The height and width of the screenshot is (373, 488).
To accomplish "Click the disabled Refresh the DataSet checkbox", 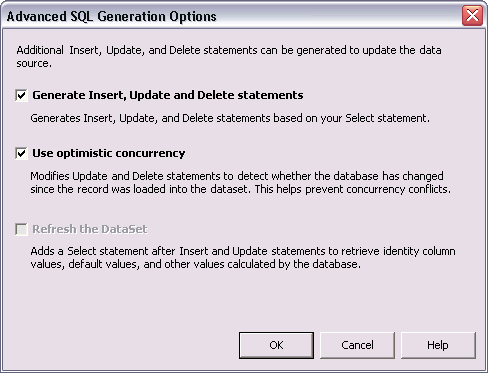I will [21, 230].
